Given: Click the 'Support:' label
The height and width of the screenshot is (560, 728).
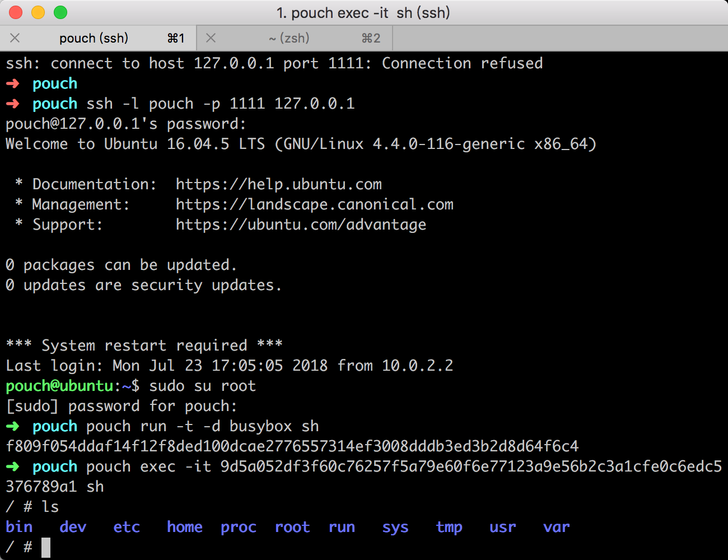Looking at the screenshot, I should point(68,225).
